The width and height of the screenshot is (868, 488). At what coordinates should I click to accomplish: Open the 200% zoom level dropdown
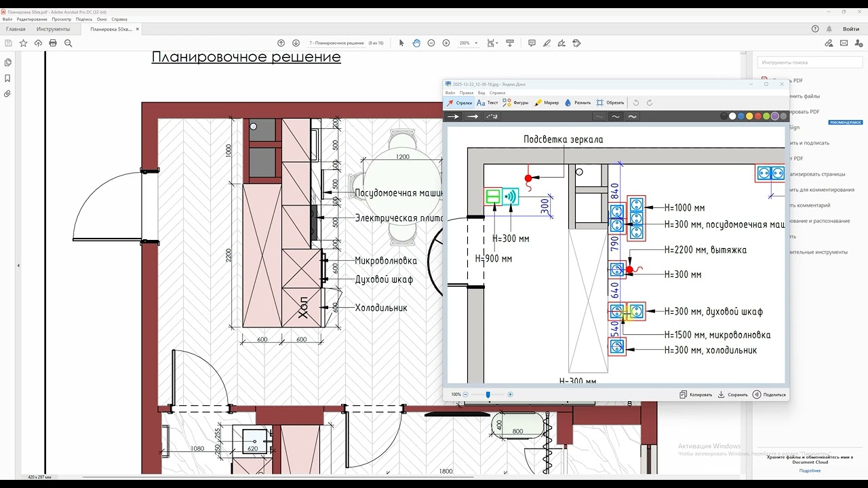click(469, 43)
